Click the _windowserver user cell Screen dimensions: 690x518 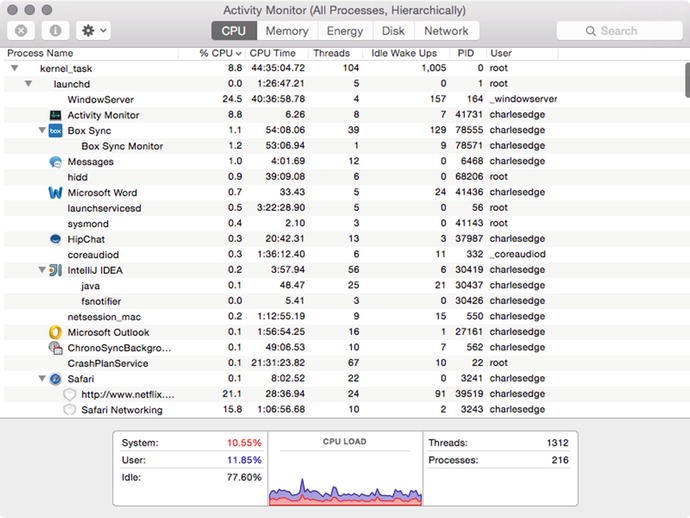click(x=523, y=99)
